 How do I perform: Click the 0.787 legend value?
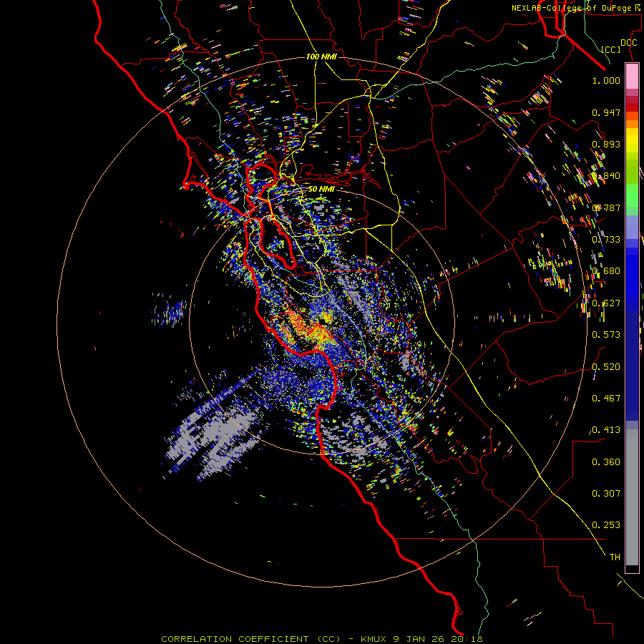coord(606,208)
